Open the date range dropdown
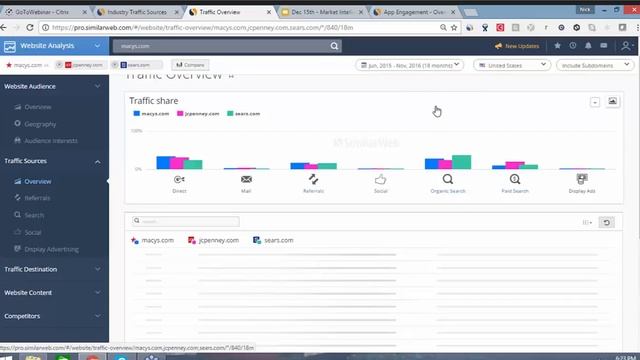The image size is (640, 360). (409, 65)
